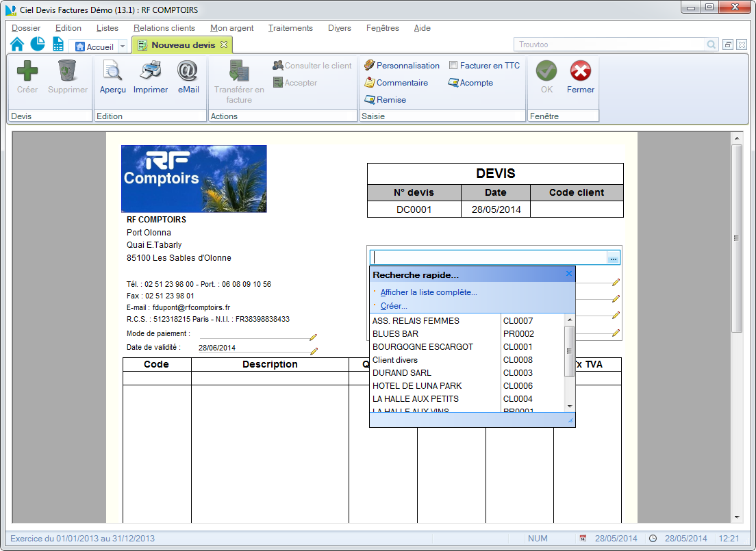
Task: Open the Accueil tab dropdown arrow
Action: [x=125, y=46]
